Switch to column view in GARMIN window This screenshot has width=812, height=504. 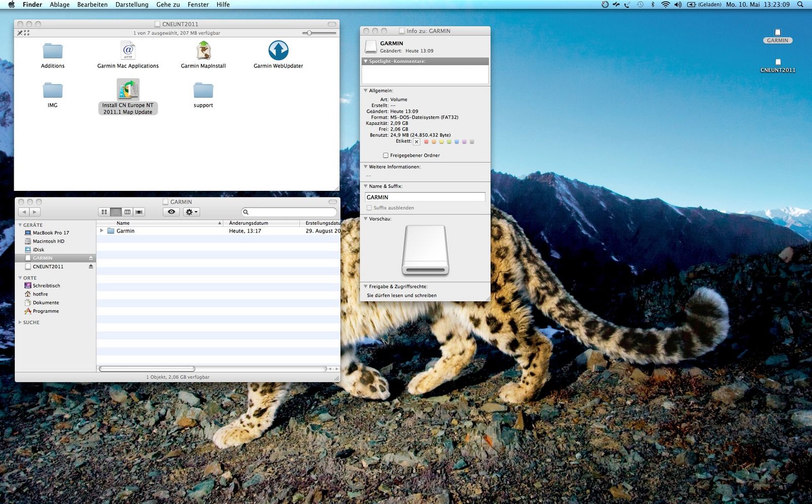127,212
